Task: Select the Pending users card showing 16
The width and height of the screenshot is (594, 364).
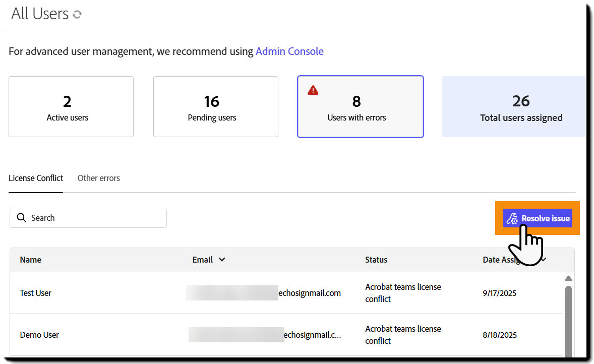Action: [215, 106]
